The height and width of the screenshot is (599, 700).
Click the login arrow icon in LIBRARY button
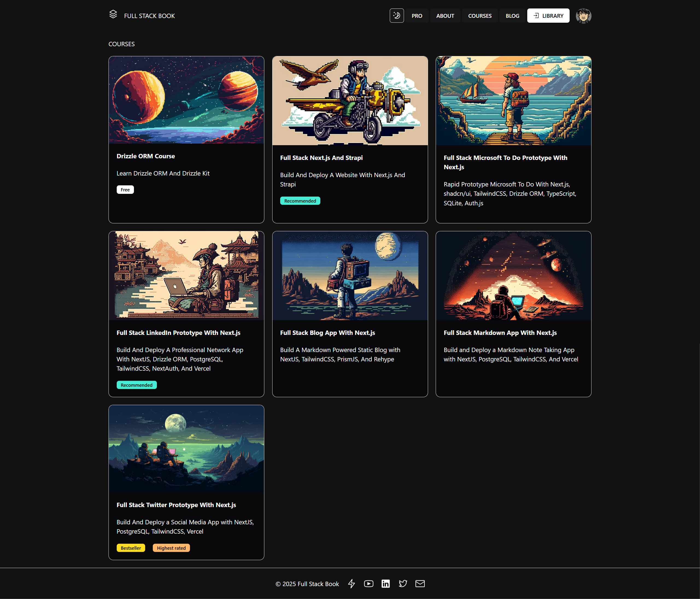[536, 16]
